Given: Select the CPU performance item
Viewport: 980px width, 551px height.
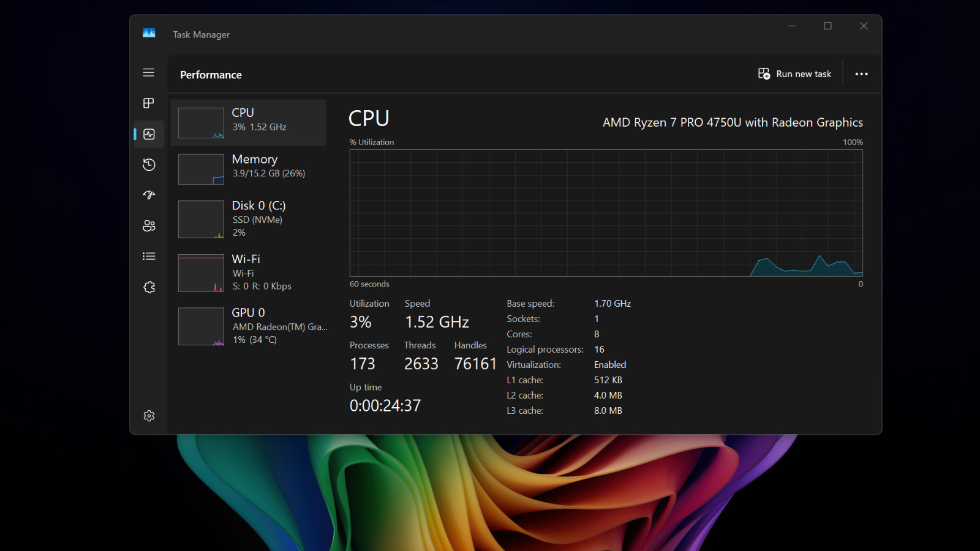Looking at the screenshot, I should pos(248,122).
